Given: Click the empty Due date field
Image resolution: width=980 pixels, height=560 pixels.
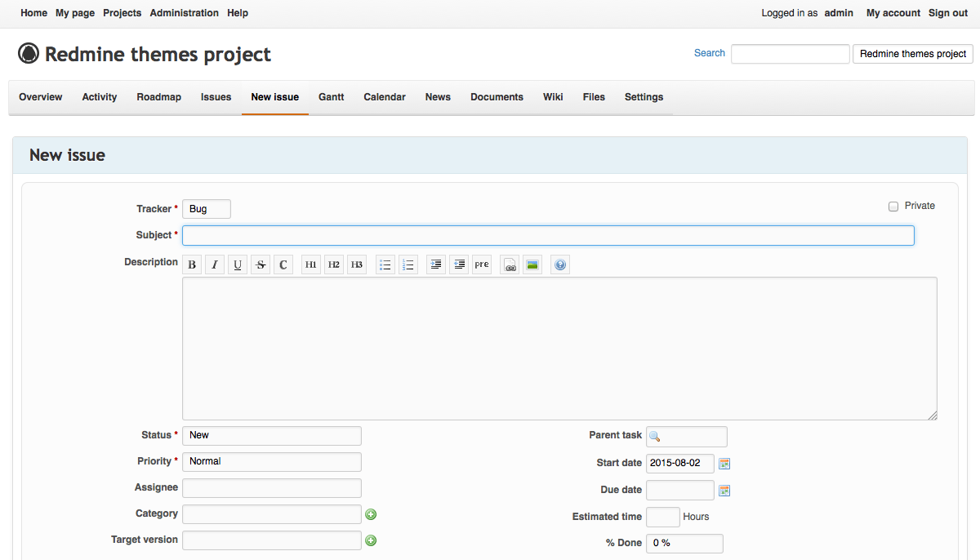Looking at the screenshot, I should pyautogui.click(x=680, y=491).
